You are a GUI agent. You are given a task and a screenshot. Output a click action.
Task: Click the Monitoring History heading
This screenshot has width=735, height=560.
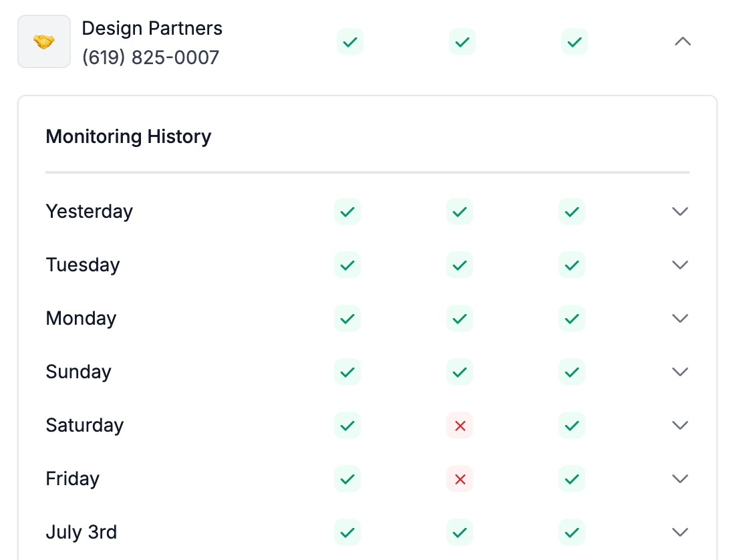point(128,136)
